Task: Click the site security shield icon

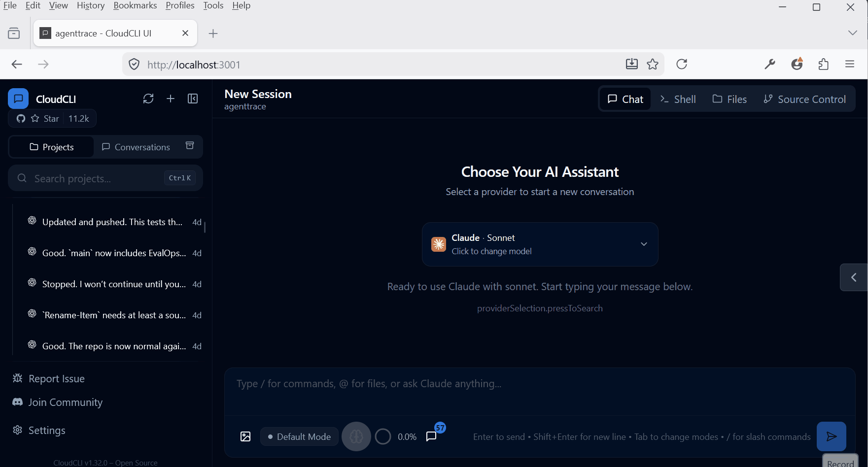Action: click(x=134, y=65)
